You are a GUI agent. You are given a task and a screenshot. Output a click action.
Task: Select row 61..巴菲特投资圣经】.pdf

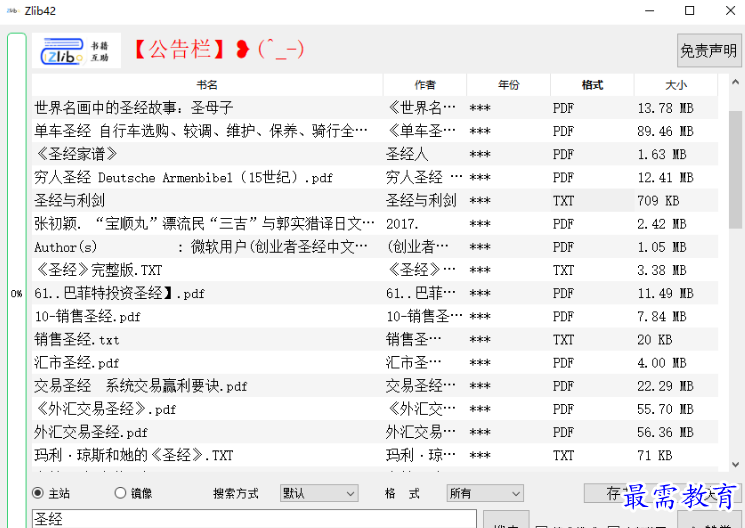click(375, 293)
